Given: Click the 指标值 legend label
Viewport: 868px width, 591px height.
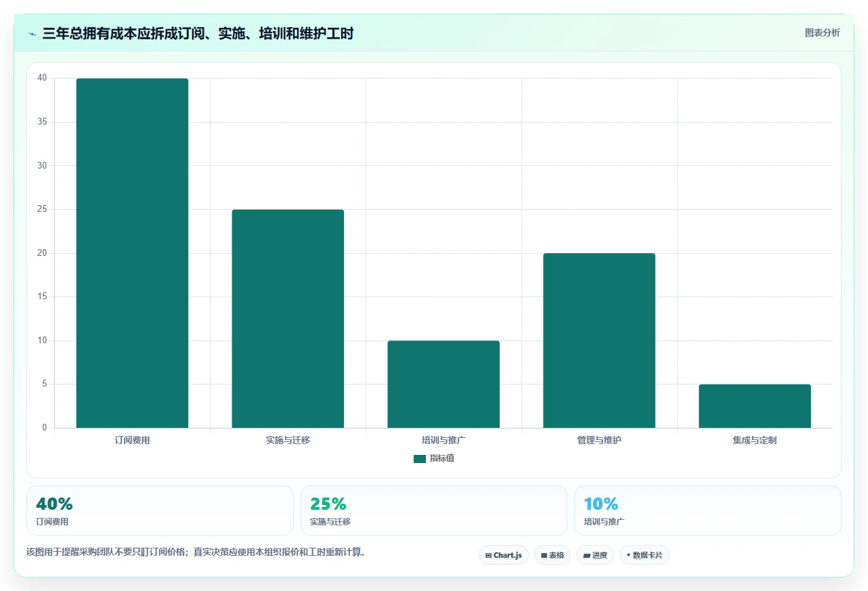Looking at the screenshot, I should (441, 458).
